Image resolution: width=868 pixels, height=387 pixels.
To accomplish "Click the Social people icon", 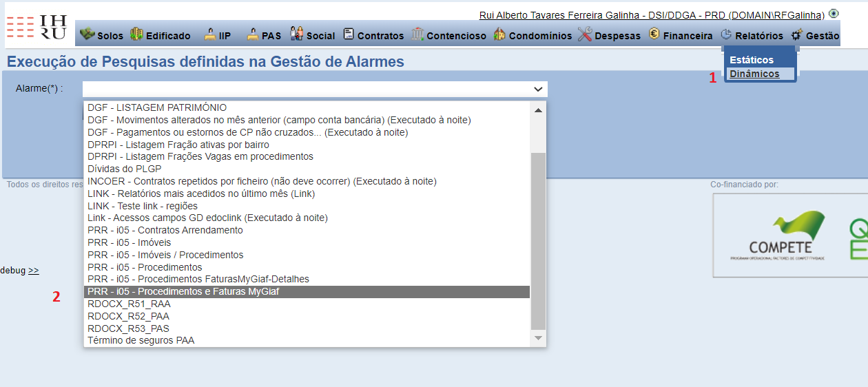I will (297, 34).
